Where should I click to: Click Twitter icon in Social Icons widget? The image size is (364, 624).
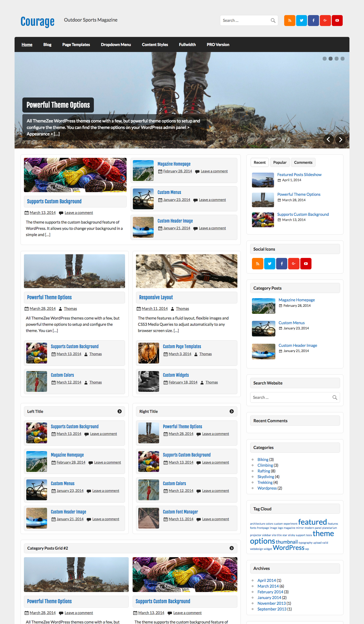point(270,264)
